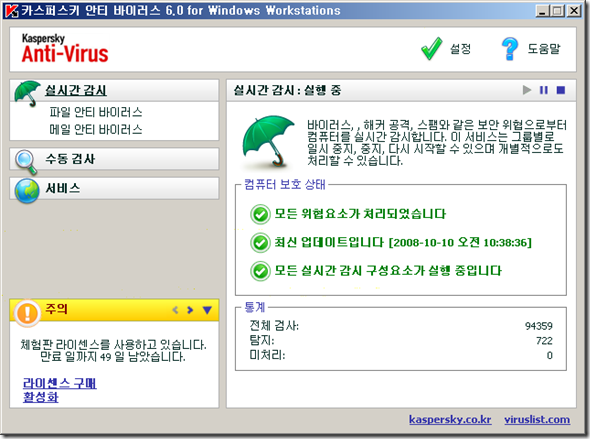Screen dimensions: 590x439
Task: Select 파일 안티 바이러스 in sidebar
Action: point(96,112)
